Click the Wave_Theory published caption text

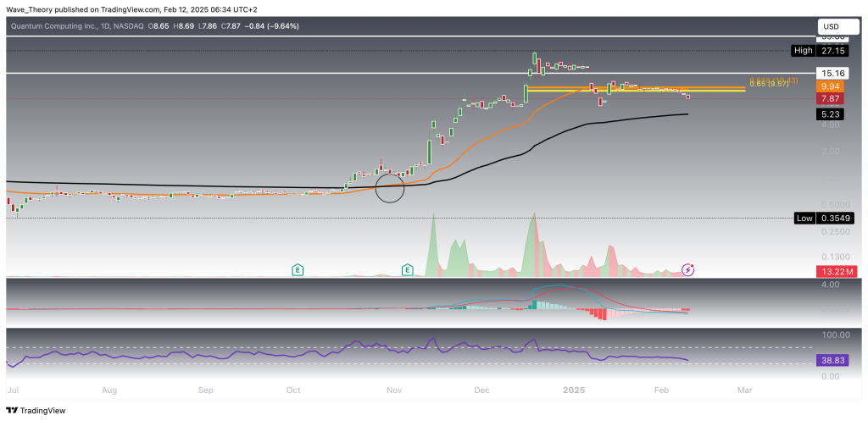click(x=131, y=9)
